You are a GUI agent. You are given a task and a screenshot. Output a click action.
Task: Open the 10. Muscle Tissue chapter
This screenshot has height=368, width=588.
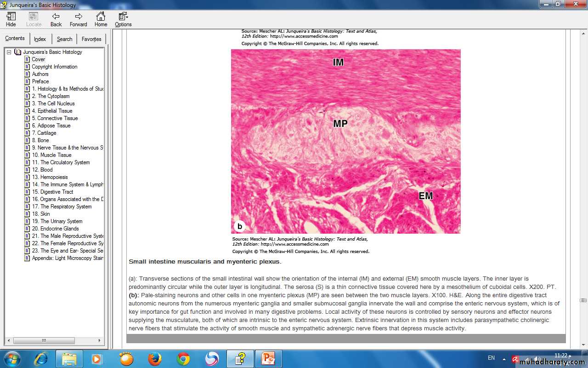click(x=51, y=155)
